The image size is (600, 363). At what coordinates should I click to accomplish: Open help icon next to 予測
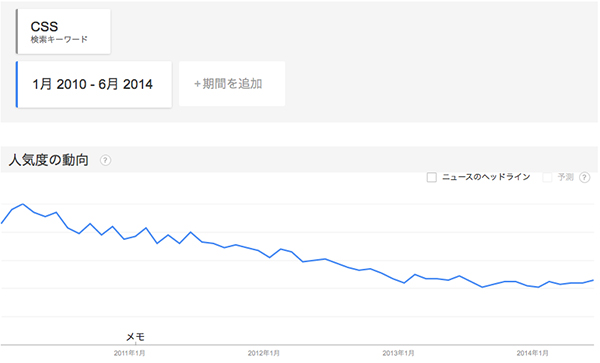584,177
